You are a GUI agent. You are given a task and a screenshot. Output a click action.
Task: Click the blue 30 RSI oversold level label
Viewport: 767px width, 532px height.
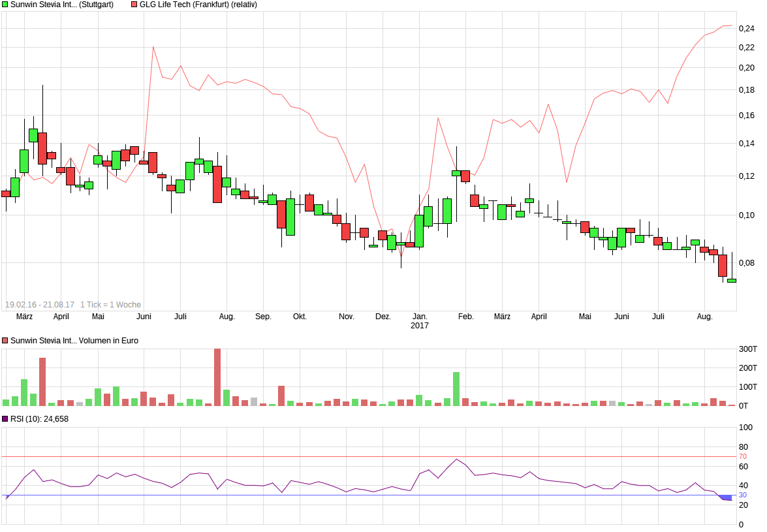pos(743,495)
